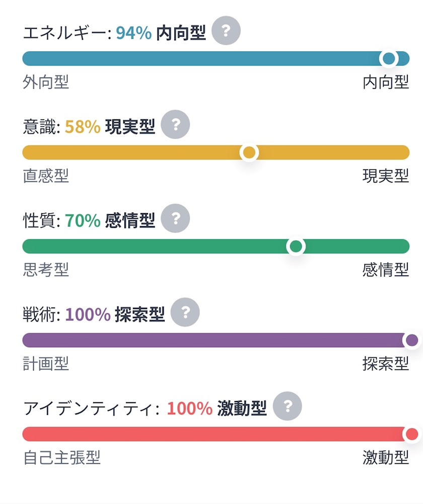Select the 内向型 label under the blue bar
423x504 pixels.
click(x=386, y=82)
